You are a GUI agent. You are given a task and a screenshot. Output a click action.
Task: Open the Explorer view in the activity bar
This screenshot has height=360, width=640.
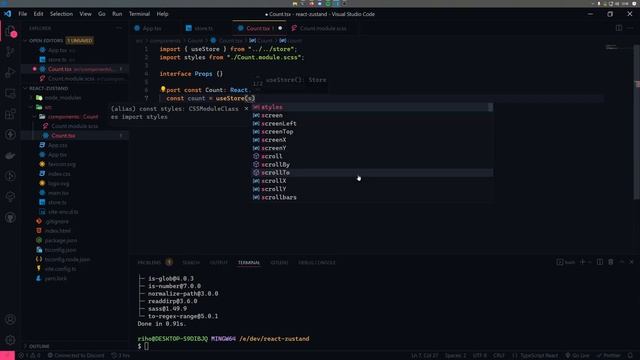tap(11, 31)
